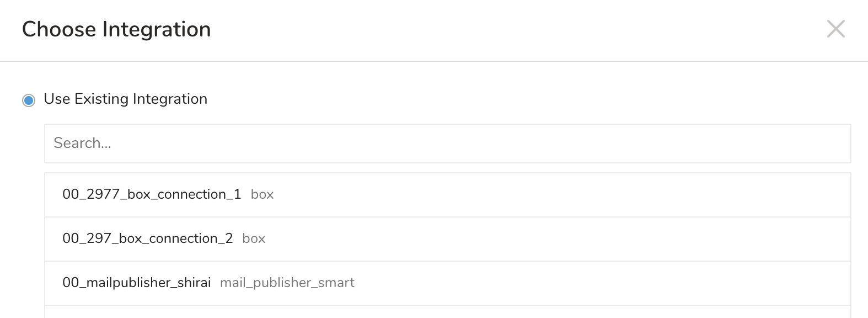Viewport: 868px width, 318px height.
Task: Click the word Existing in the radio label
Action: [101, 99]
